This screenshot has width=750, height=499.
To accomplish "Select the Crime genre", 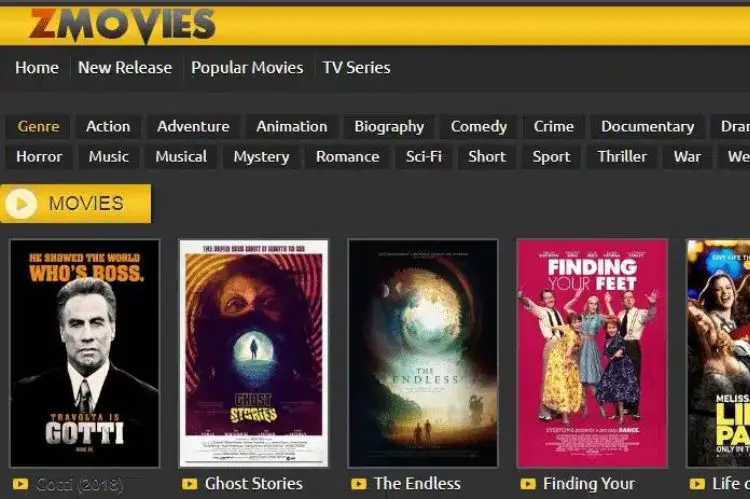I will click(x=553, y=126).
